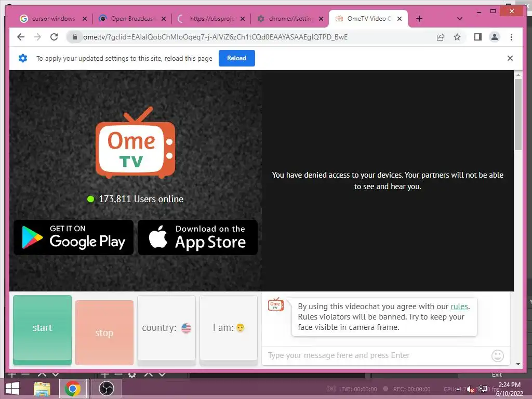Close the obsproject tab

click(243, 19)
